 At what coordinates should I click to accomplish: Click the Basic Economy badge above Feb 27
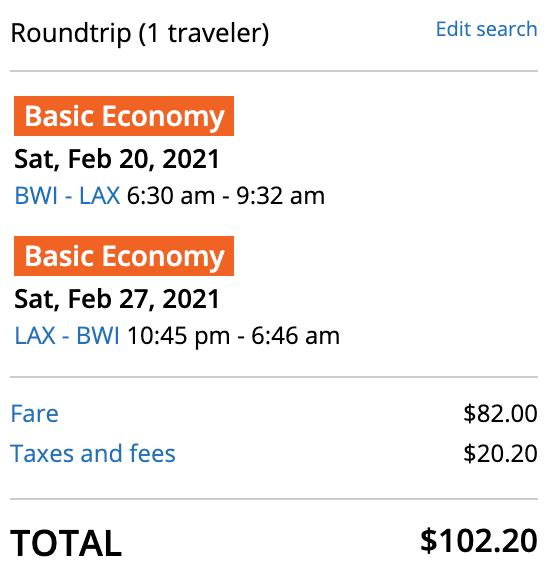[x=124, y=256]
